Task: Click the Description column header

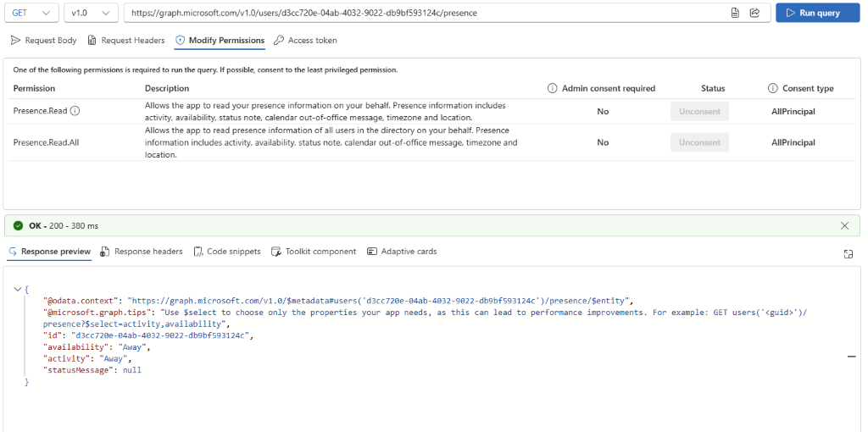Action: point(167,88)
